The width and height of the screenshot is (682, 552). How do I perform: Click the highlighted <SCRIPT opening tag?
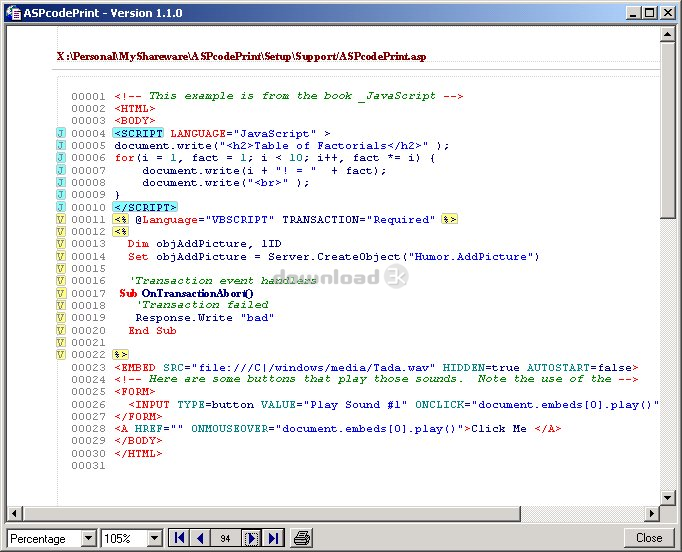pyautogui.click(x=138, y=133)
